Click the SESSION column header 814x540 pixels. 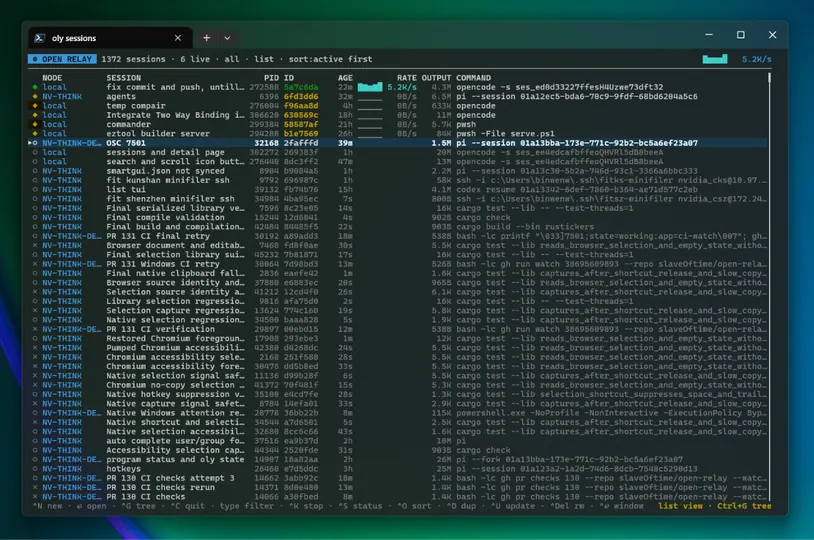[x=124, y=78]
